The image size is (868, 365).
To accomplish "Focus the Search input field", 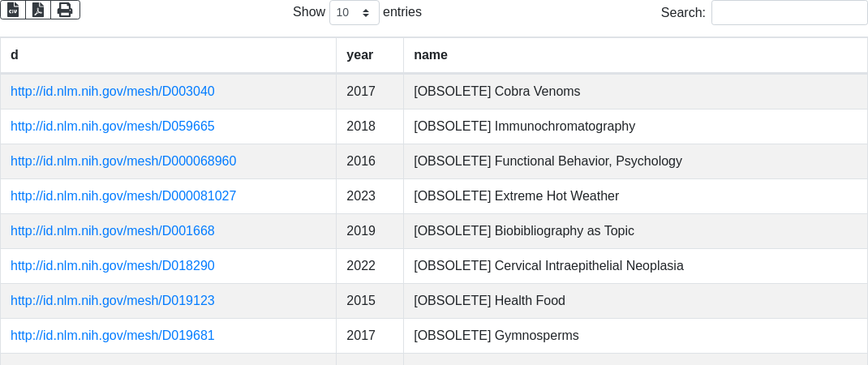I will pos(789,13).
